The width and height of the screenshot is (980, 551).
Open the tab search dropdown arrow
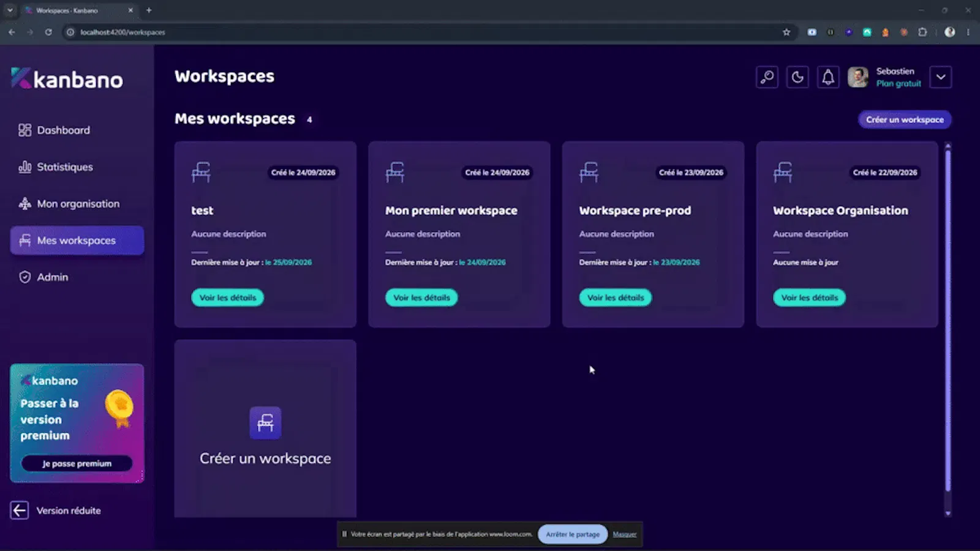pyautogui.click(x=10, y=10)
